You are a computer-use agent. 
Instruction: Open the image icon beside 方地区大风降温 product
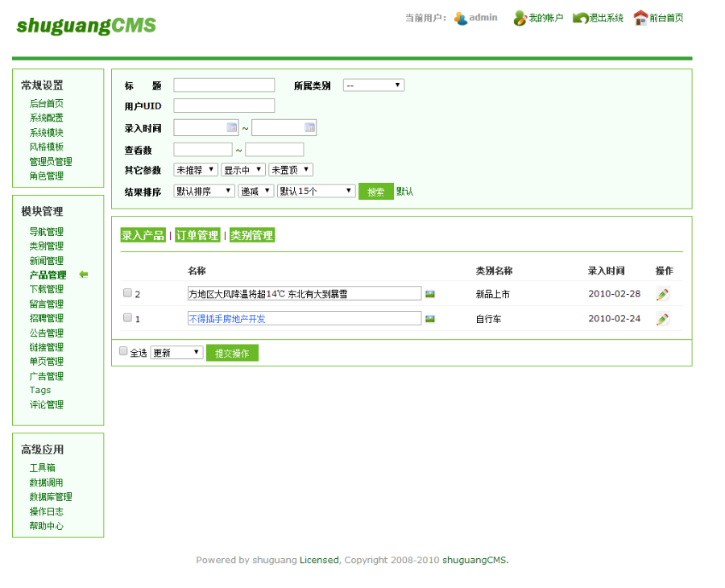[x=430, y=293]
